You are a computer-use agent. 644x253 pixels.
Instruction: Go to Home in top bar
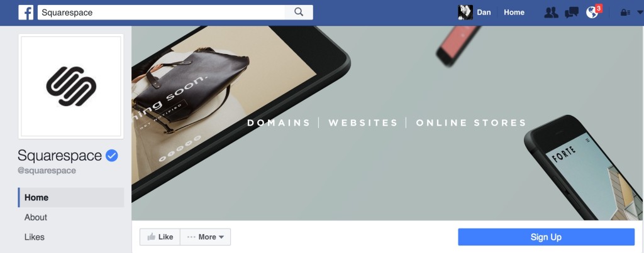pos(514,13)
